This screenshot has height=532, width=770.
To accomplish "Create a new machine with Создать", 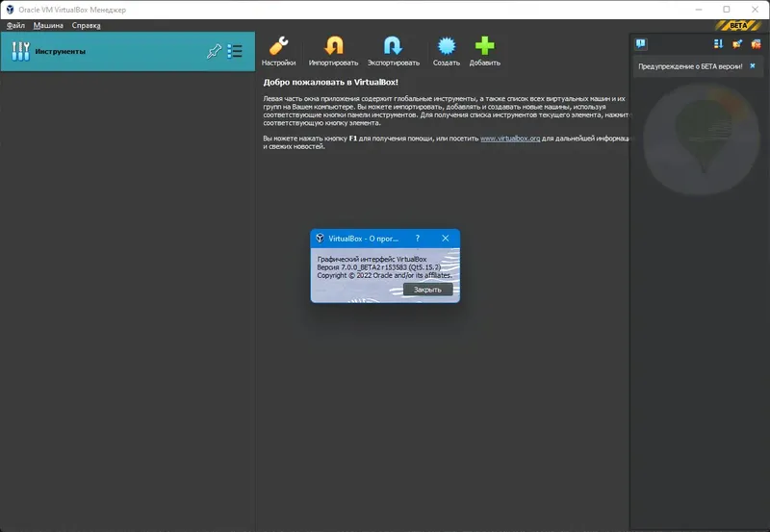I will click(x=447, y=51).
